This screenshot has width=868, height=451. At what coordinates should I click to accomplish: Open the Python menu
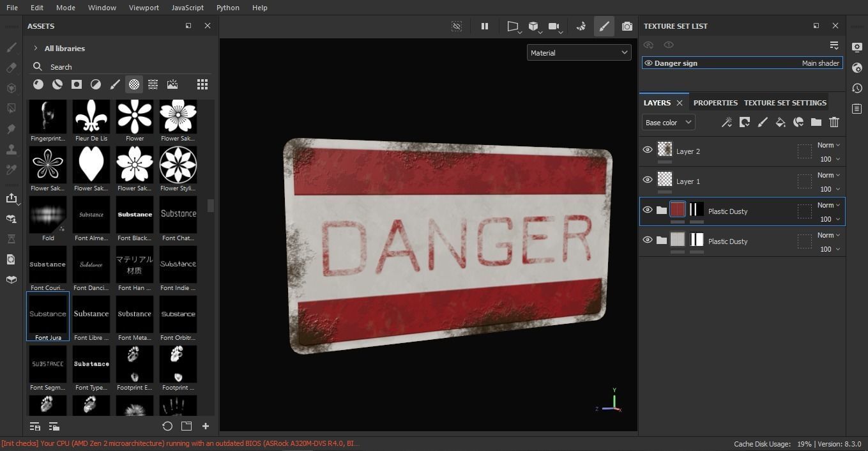pos(227,8)
